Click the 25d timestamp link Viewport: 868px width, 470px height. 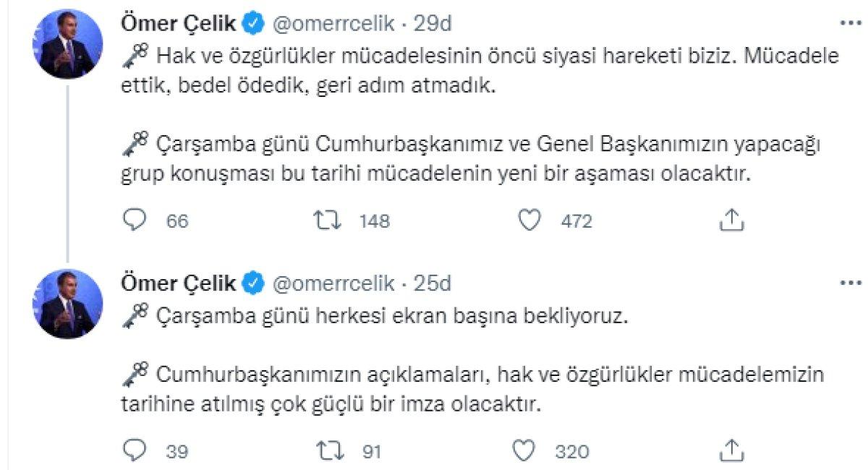pos(434,283)
